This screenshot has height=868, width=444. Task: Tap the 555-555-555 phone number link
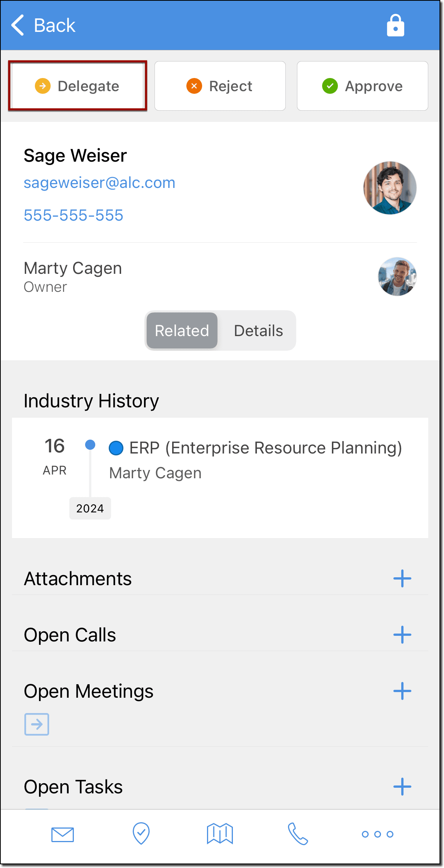[73, 215]
